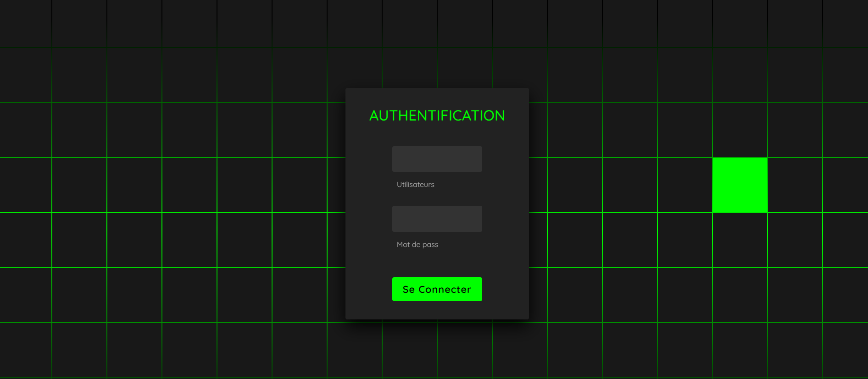
Task: Click the Mot de pass label
Action: click(417, 244)
